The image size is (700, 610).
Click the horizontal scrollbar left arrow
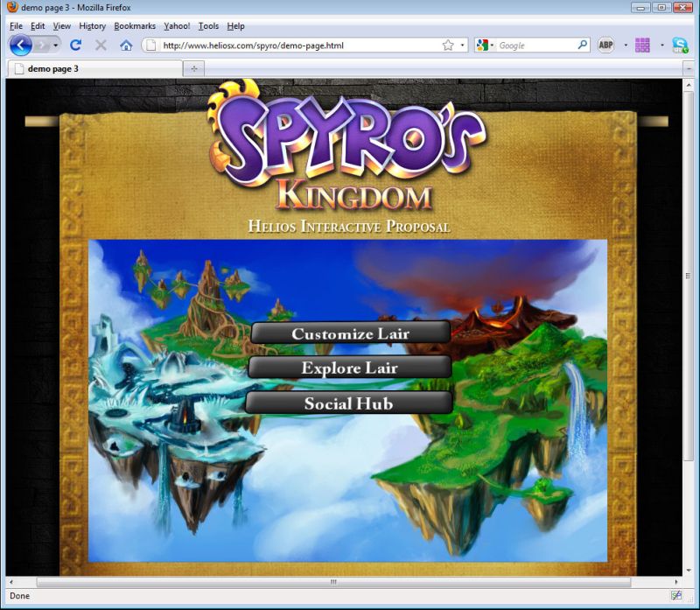pyautogui.click(x=11, y=582)
